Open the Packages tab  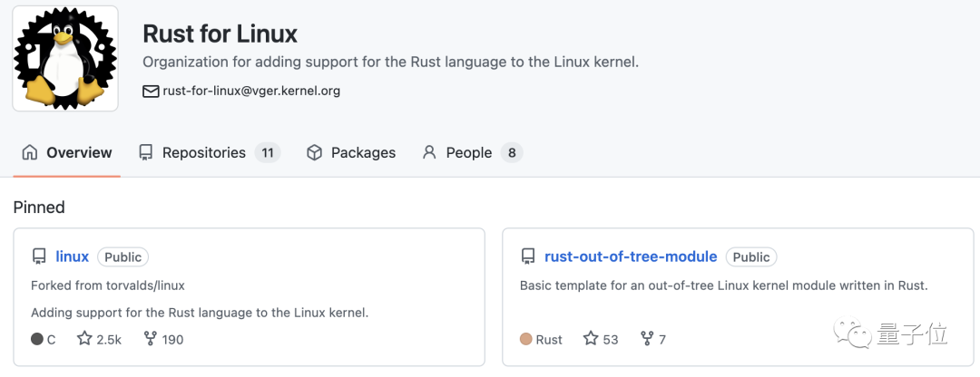[363, 152]
